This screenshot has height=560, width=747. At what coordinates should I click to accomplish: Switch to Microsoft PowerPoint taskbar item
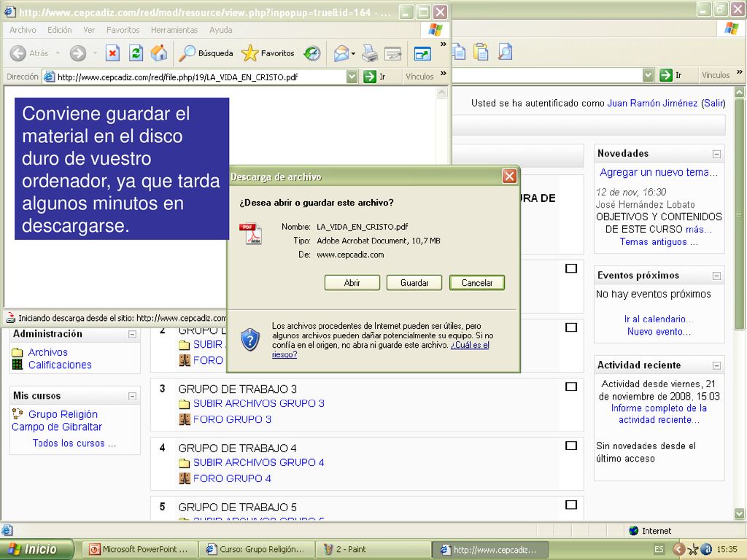pyautogui.click(x=139, y=549)
